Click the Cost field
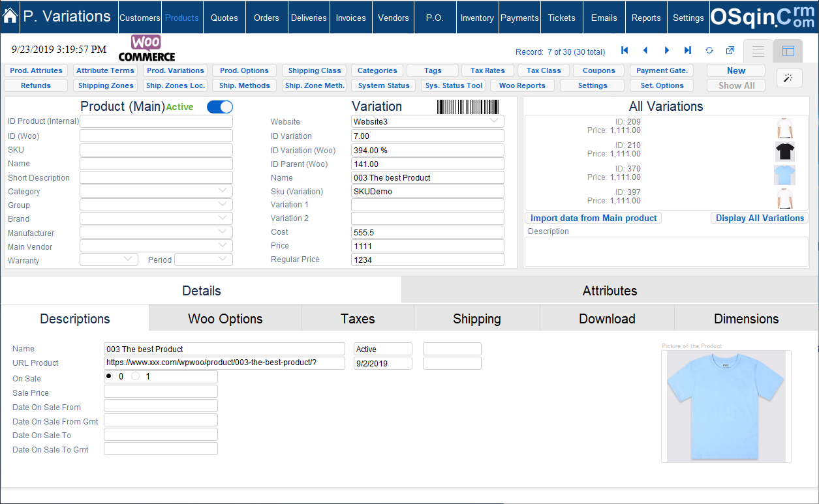Screen dimensions: 819x504 [427, 232]
